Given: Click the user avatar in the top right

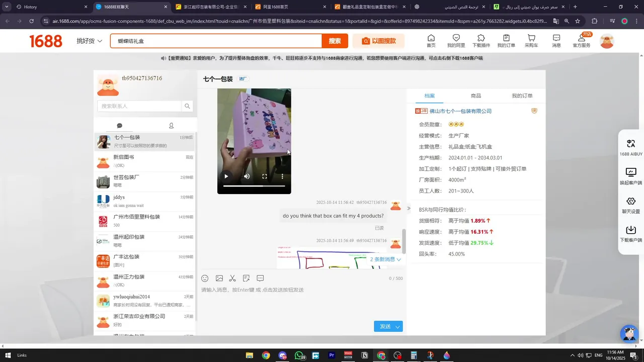Looking at the screenshot, I should tap(607, 41).
